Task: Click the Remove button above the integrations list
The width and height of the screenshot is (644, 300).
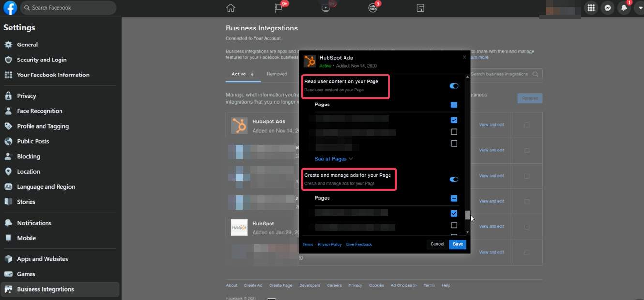Action: [530, 98]
